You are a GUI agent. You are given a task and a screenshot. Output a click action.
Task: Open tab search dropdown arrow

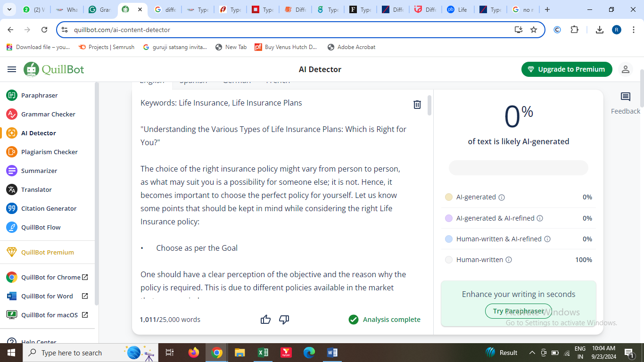(9, 9)
